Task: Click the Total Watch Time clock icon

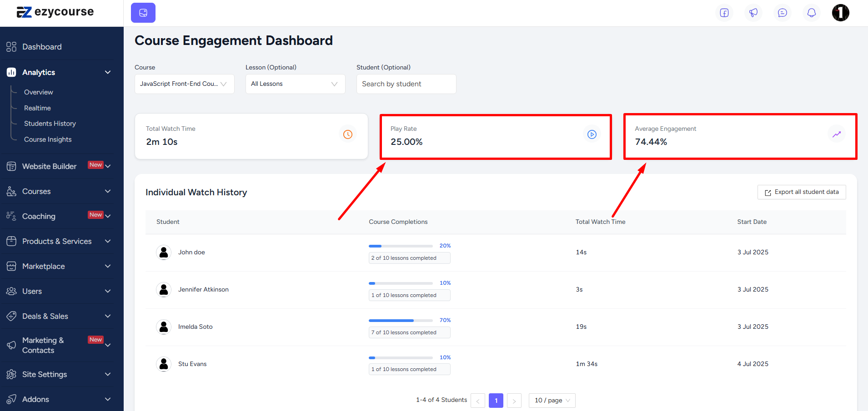Action: click(348, 134)
